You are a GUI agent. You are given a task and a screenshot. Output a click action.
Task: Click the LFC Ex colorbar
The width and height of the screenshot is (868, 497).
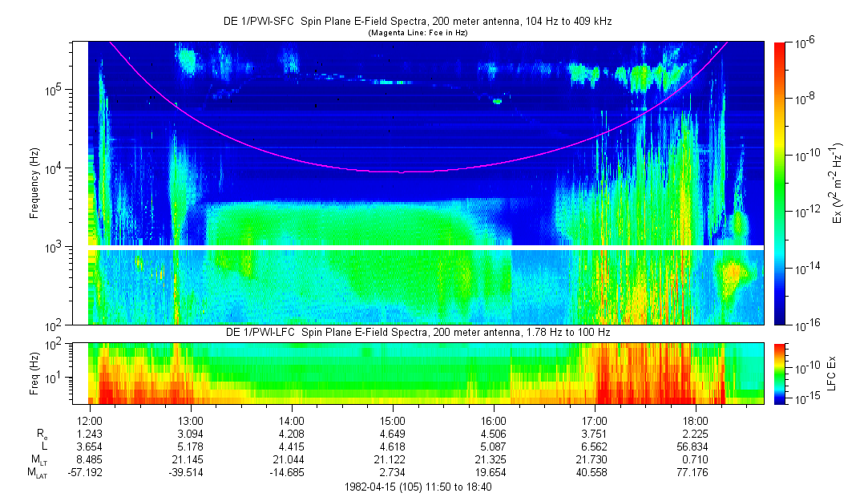780,373
